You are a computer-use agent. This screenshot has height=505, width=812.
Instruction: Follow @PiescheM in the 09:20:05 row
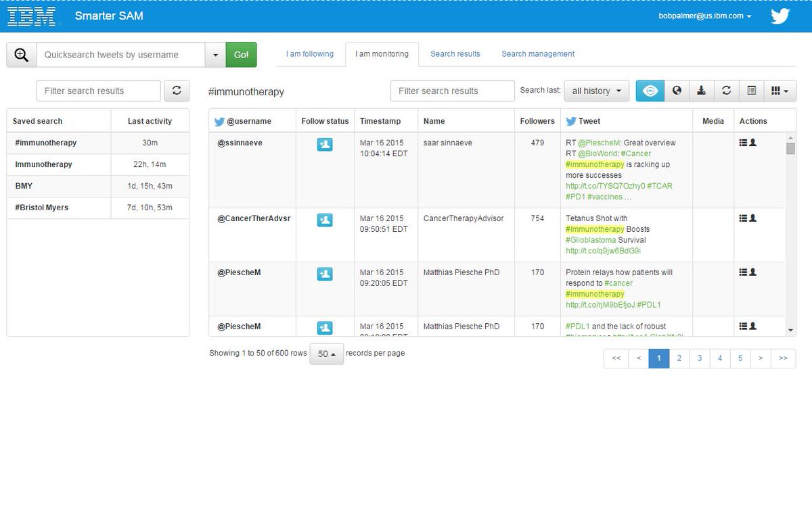tap(325, 274)
